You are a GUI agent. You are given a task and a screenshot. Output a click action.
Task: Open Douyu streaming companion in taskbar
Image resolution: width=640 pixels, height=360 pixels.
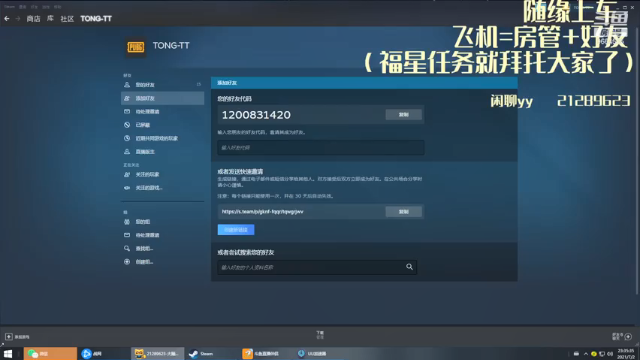(x=265, y=353)
